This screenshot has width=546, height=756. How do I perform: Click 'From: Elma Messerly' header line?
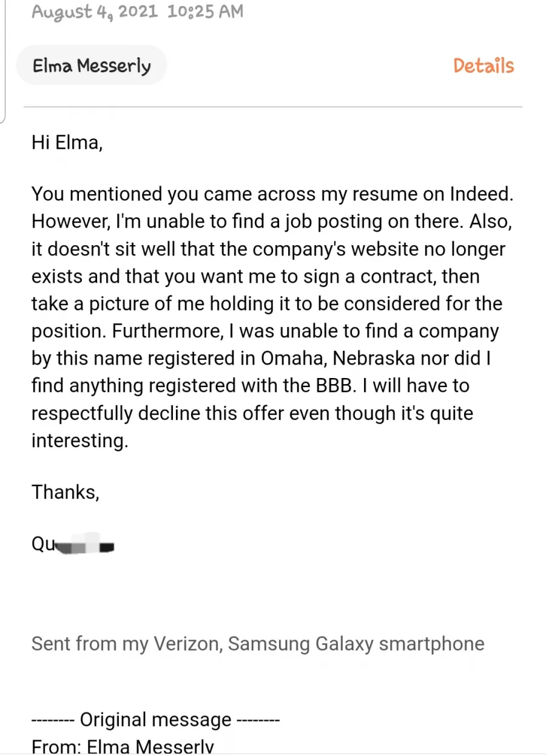click(123, 746)
